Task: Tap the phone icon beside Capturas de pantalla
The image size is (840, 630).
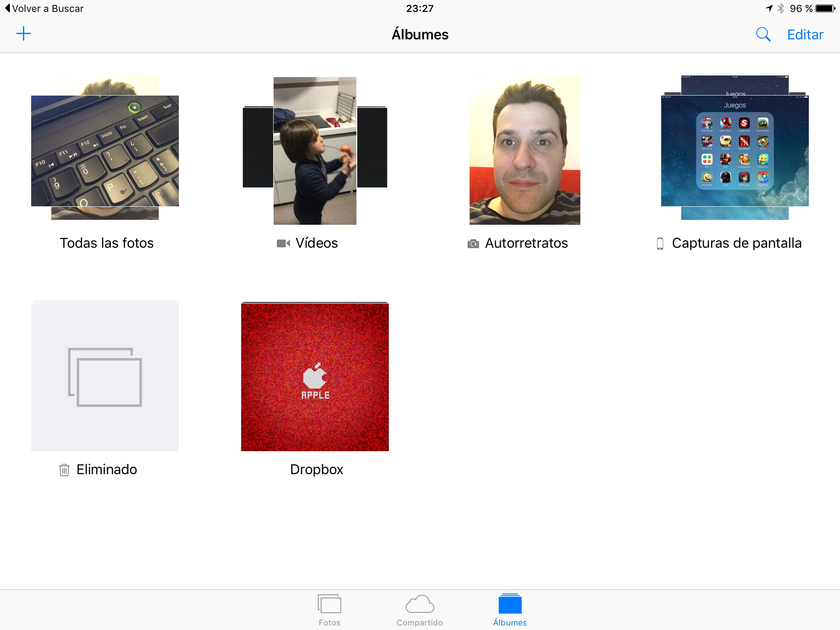Action: pos(660,244)
